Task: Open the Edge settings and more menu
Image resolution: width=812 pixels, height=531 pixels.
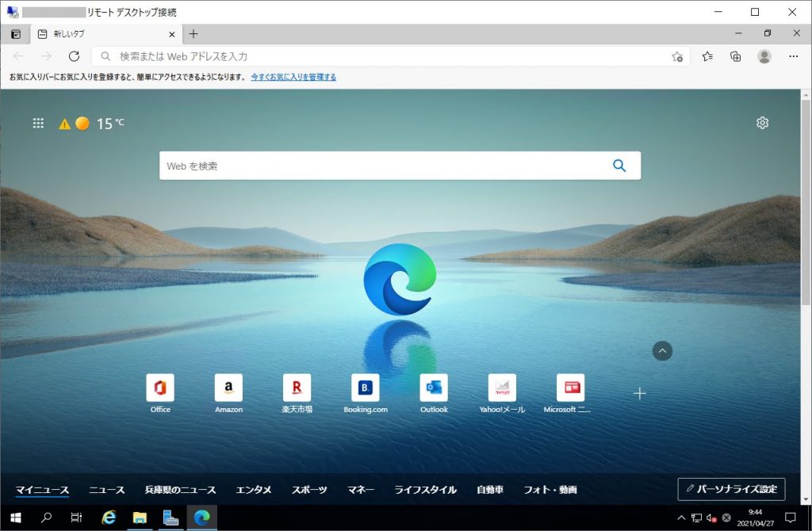Action: pos(793,56)
